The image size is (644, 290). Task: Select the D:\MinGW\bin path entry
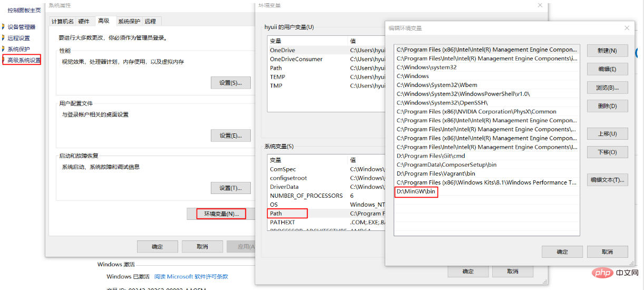[486, 191]
